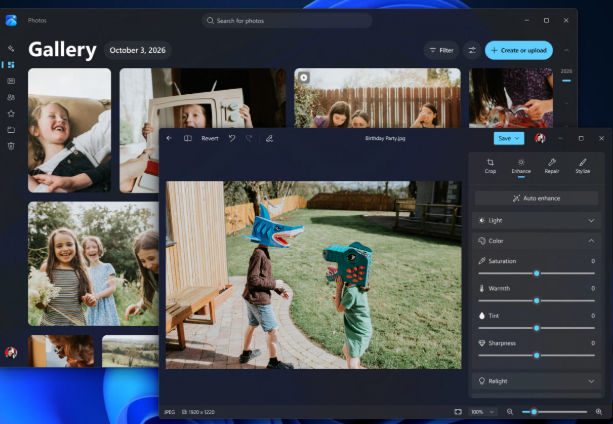Jump to 2026 on the timeline scrubber
Screen dimensions: 613x424
[566, 71]
